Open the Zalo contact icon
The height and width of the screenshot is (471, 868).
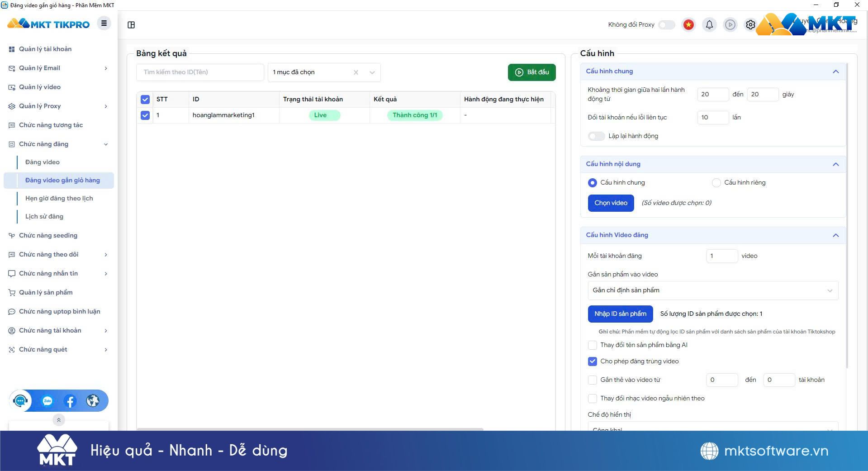pyautogui.click(x=47, y=401)
